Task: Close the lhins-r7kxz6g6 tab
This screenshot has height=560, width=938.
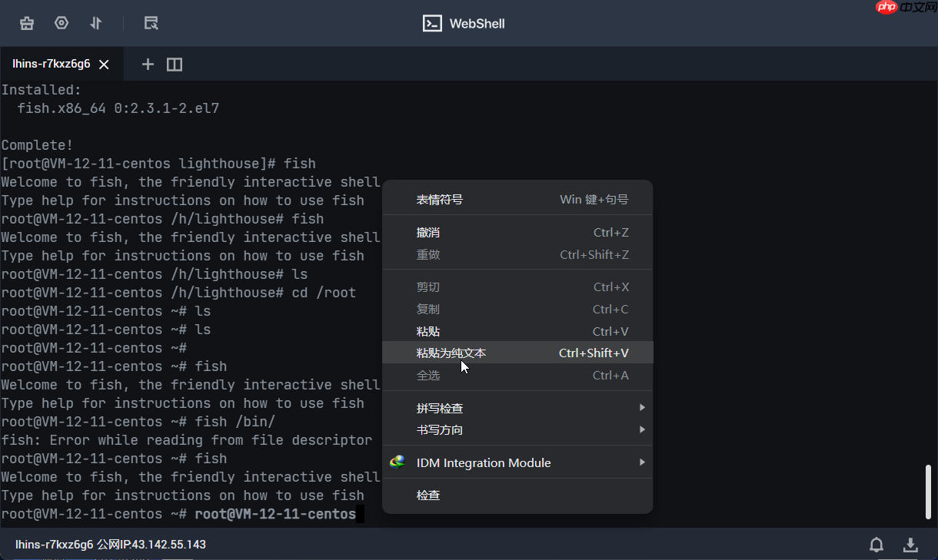Action: coord(105,65)
